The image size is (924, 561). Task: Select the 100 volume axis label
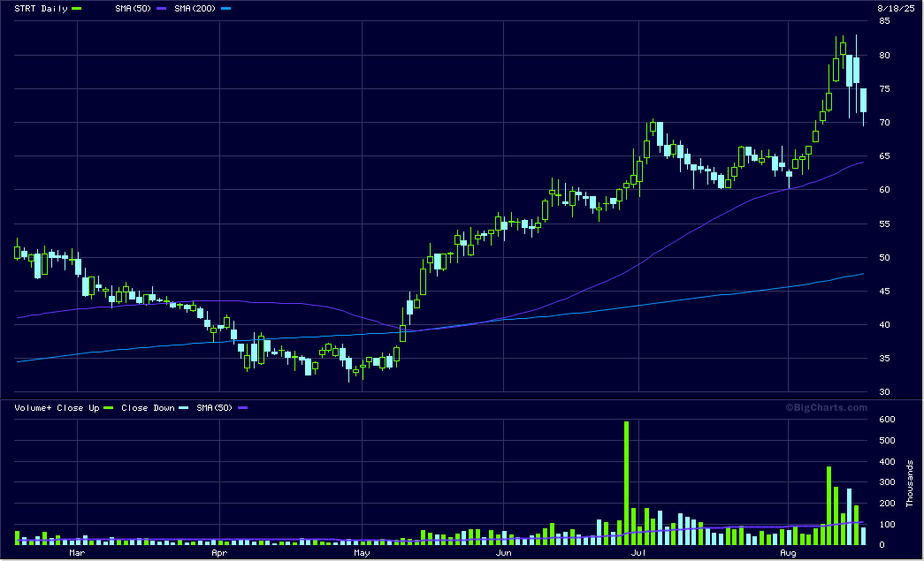[887, 525]
